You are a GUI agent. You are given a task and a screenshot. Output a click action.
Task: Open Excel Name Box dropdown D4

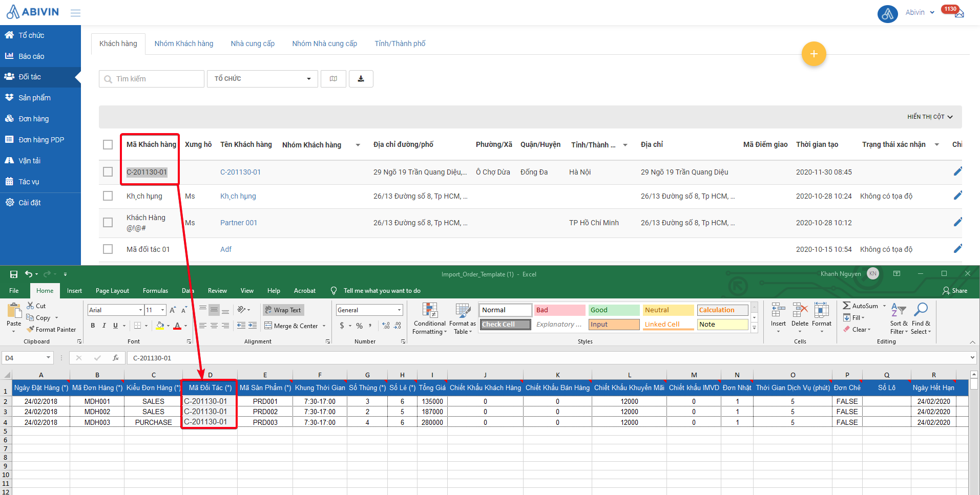pyautogui.click(x=49, y=358)
